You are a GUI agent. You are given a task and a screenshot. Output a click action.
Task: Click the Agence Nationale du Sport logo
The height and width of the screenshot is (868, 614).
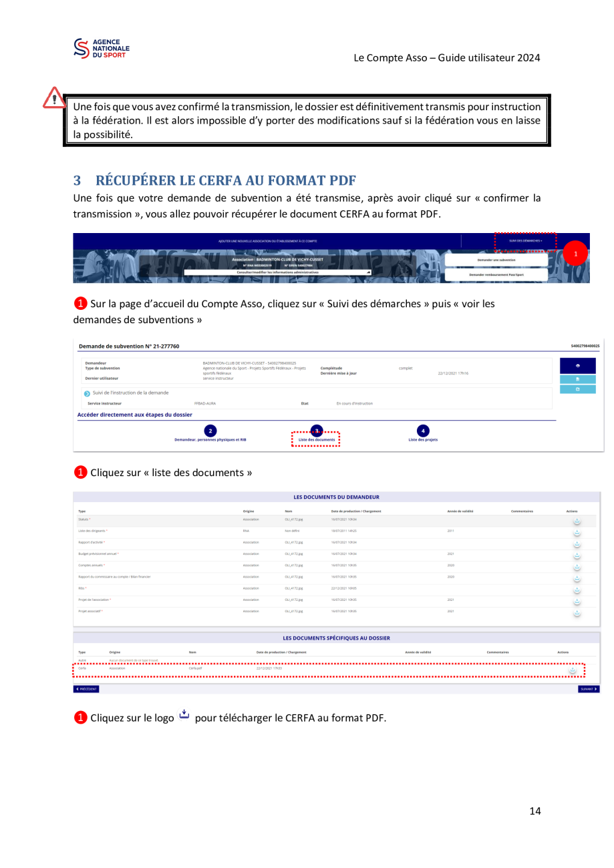102,49
